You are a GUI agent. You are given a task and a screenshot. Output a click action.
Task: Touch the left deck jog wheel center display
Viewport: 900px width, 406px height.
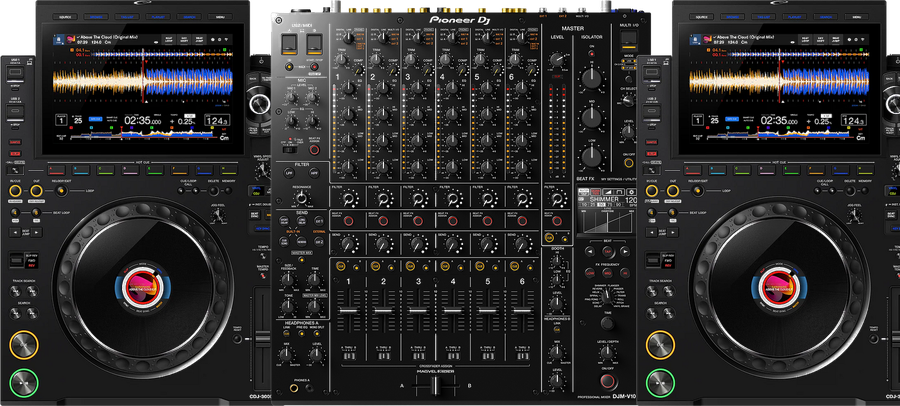(142, 287)
